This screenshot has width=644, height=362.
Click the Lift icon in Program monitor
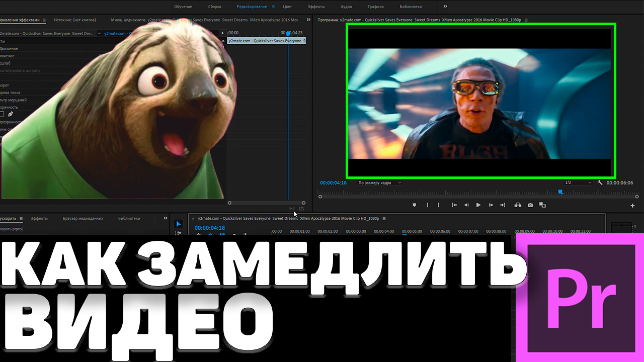(x=517, y=205)
